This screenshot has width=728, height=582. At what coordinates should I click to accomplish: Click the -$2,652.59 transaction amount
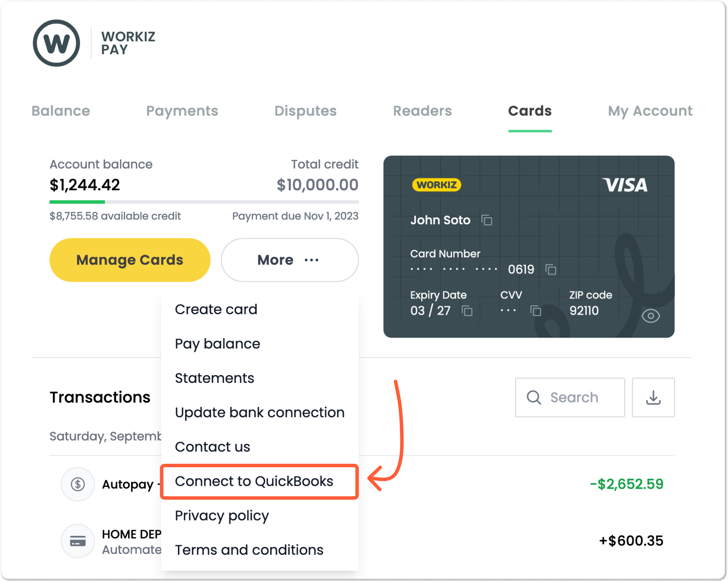pyautogui.click(x=626, y=484)
